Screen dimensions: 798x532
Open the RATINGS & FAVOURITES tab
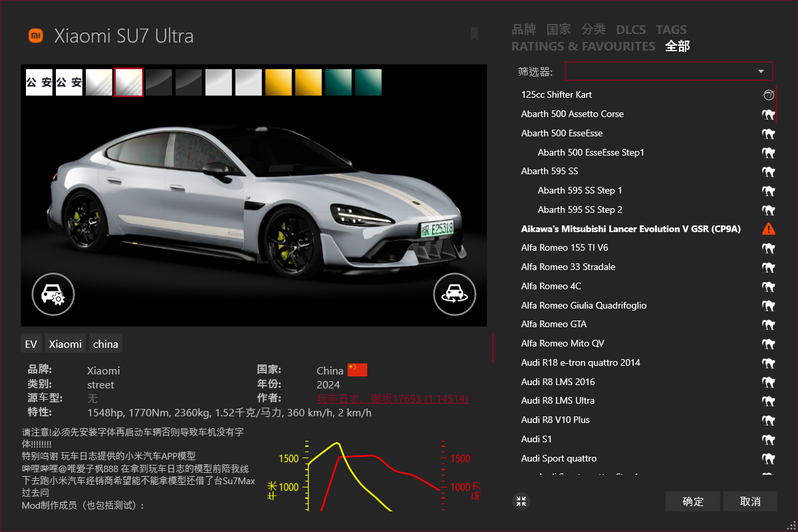tap(583, 46)
